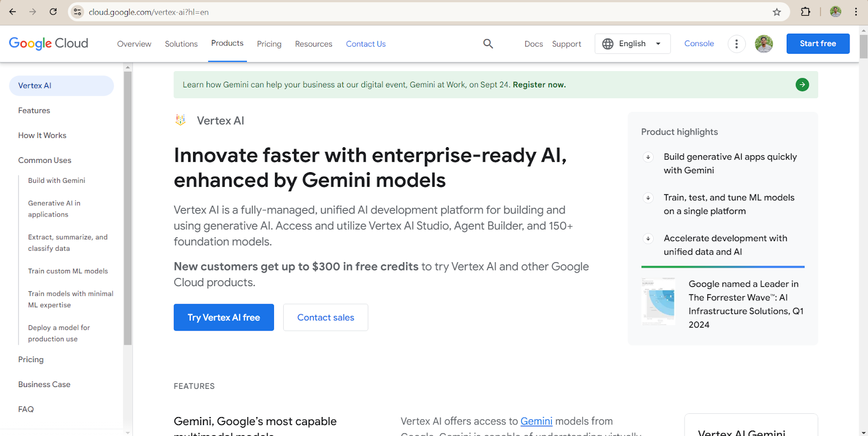This screenshot has height=436, width=868.
Task: Select Common Uses in the sidebar
Action: [x=44, y=161]
